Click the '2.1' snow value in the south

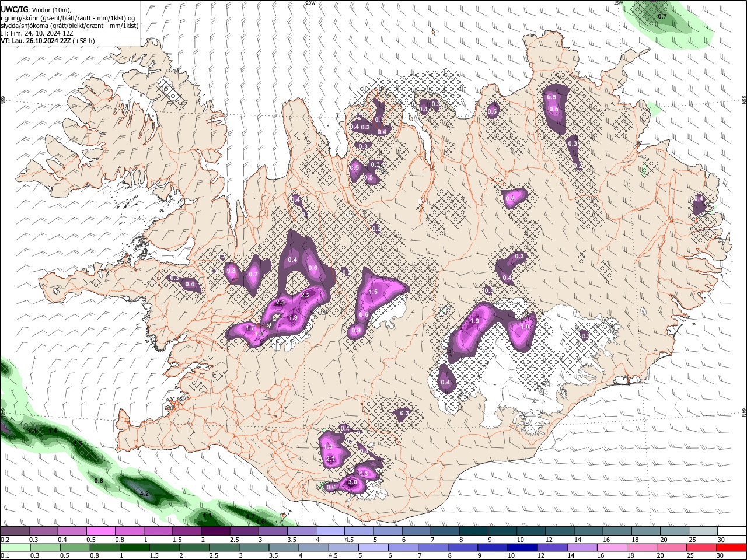coord(331,460)
